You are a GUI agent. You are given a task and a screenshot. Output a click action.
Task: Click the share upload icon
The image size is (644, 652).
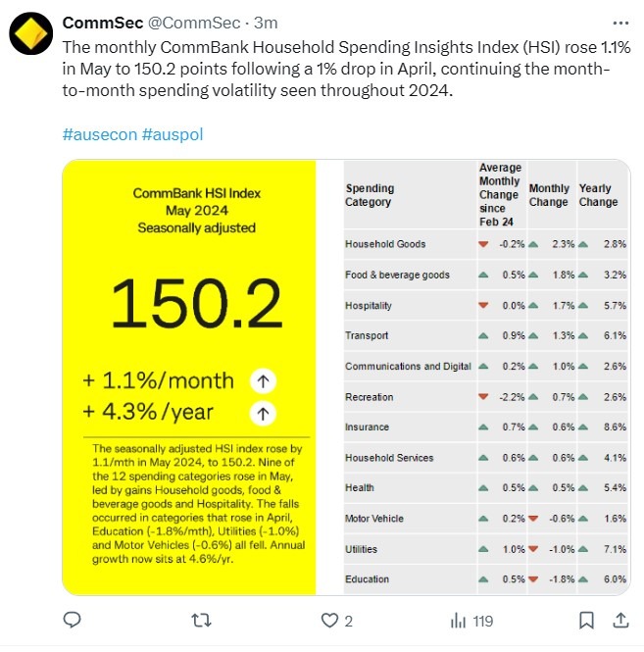coord(619,620)
